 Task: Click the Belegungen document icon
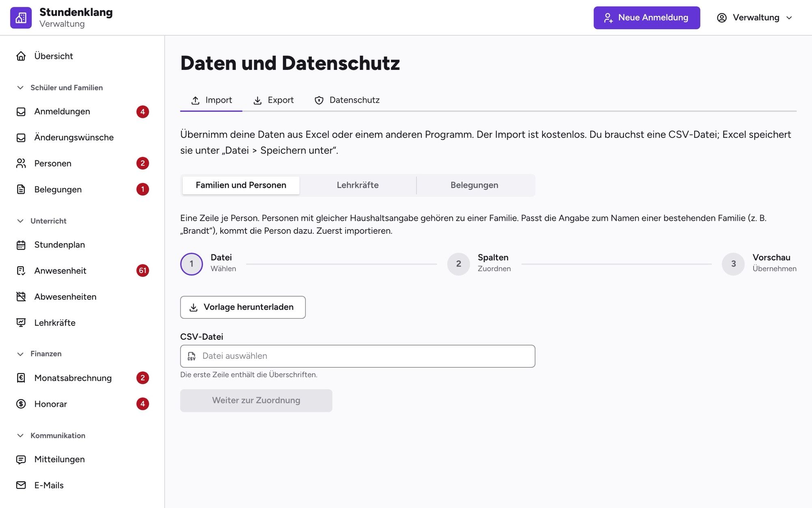[x=21, y=189]
